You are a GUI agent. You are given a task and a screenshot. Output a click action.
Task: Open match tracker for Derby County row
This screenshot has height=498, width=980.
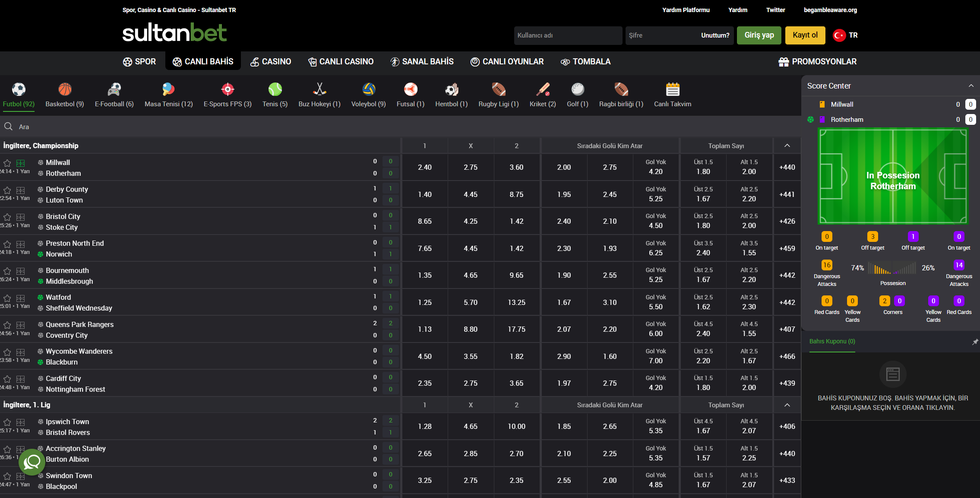[21, 190]
